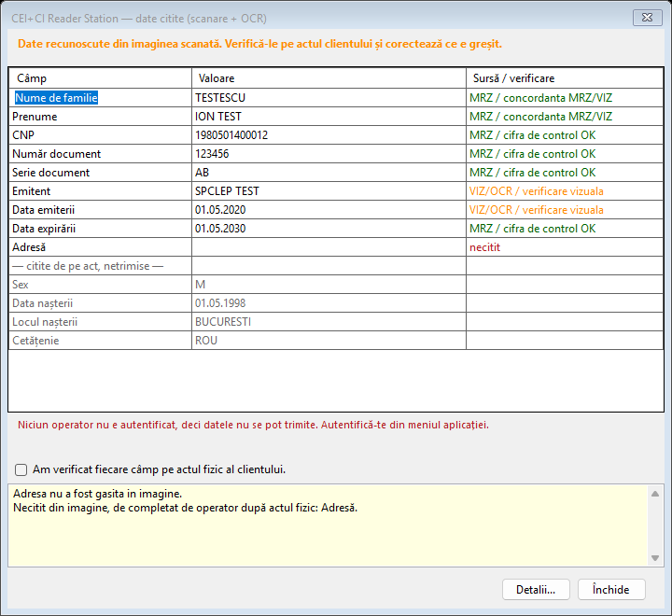Click the 'Serie document' field label
The height and width of the screenshot is (616, 672).
(x=51, y=173)
